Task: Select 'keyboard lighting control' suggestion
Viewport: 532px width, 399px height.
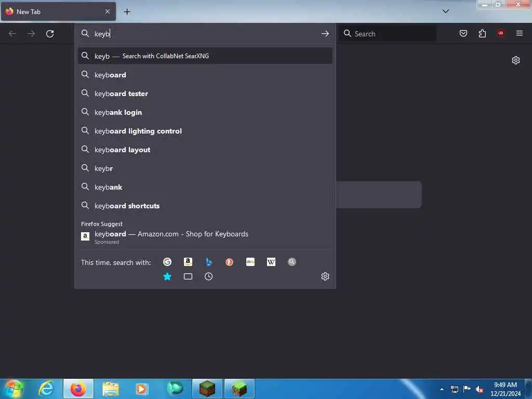Action: pos(205,130)
